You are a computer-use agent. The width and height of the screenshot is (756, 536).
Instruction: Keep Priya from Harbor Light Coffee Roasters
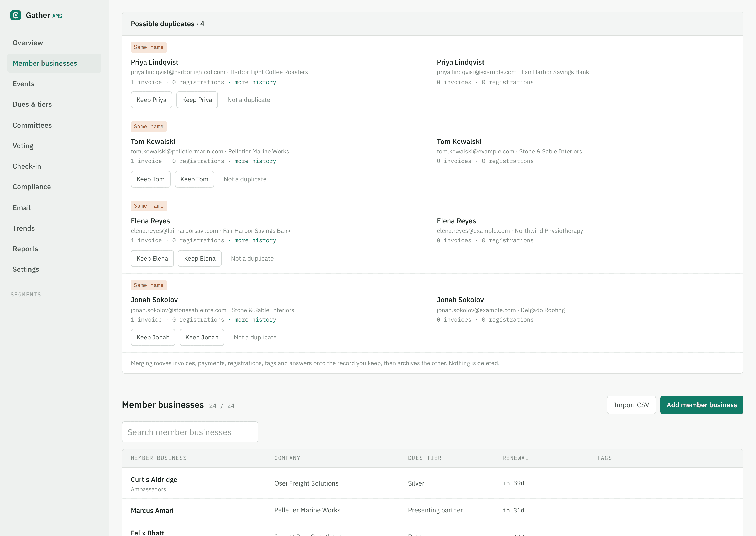click(x=151, y=100)
